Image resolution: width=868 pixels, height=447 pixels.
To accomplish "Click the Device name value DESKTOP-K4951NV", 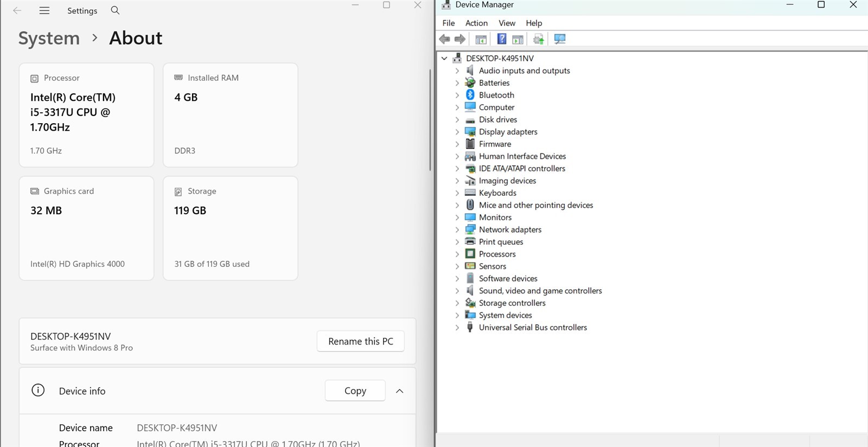I will 177,427.
